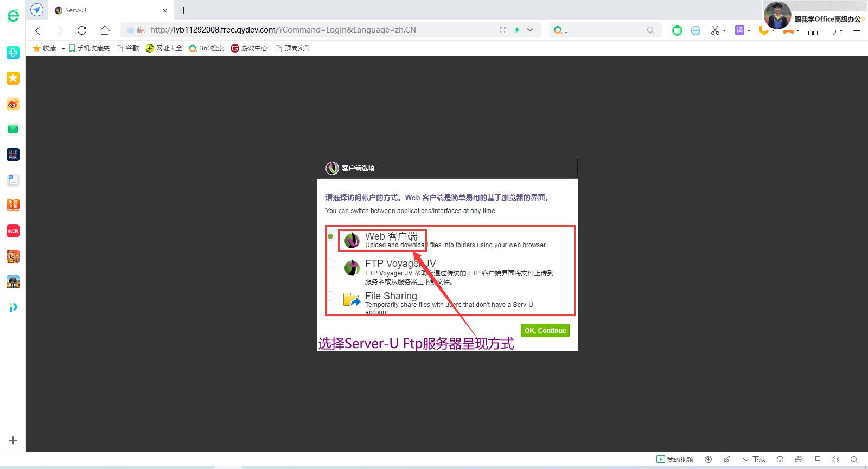Click the Serv-U logo in dialog header

click(x=332, y=168)
